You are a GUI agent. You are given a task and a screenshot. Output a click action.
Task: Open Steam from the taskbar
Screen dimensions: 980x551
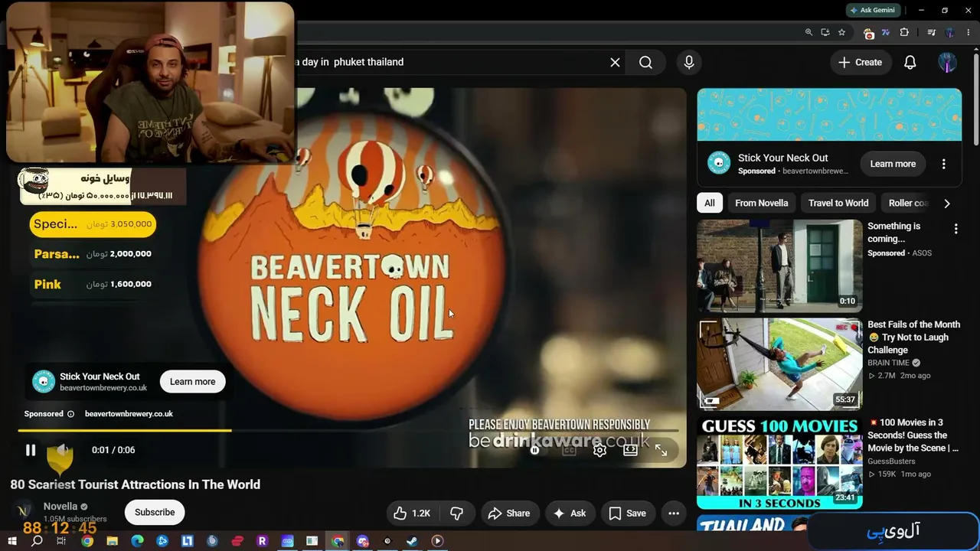[x=412, y=541]
